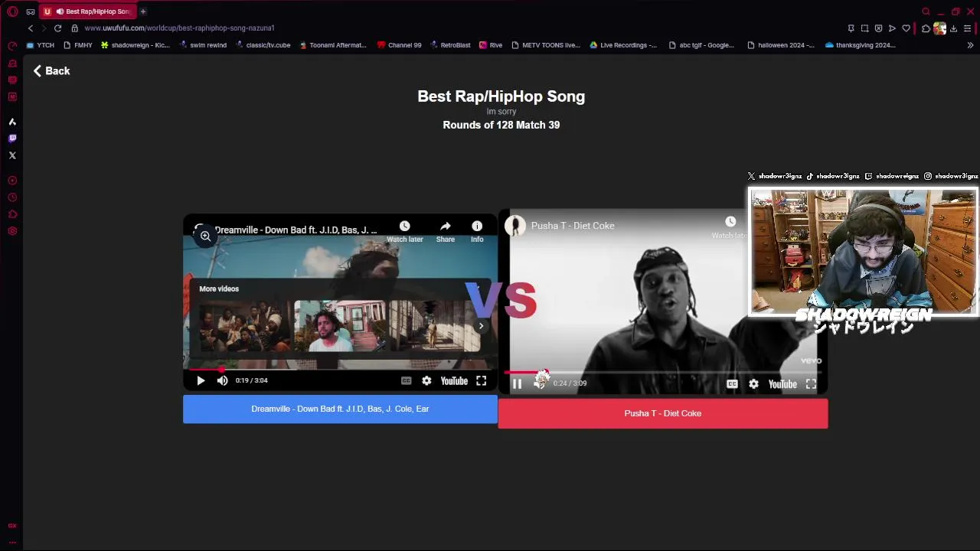Open the YTCH bookmark
Viewport: 980px width, 551px height.
coord(41,45)
